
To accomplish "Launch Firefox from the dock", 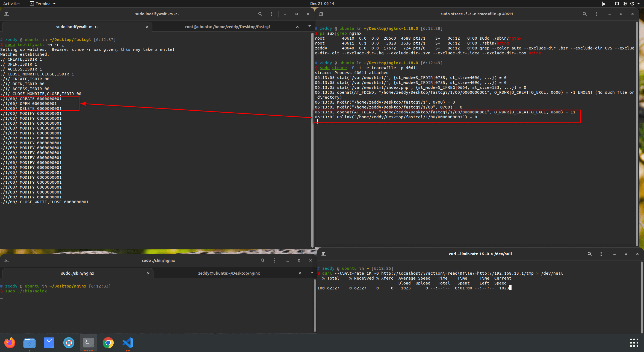I will click(x=10, y=342).
